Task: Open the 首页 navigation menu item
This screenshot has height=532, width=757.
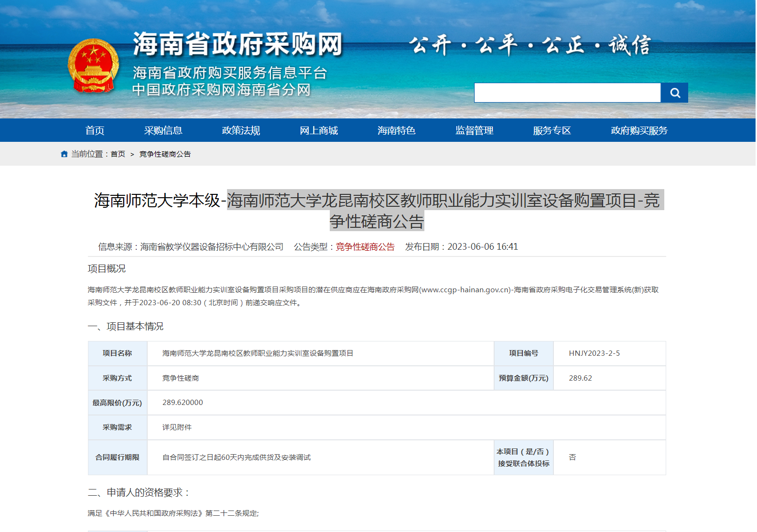Action: point(95,130)
